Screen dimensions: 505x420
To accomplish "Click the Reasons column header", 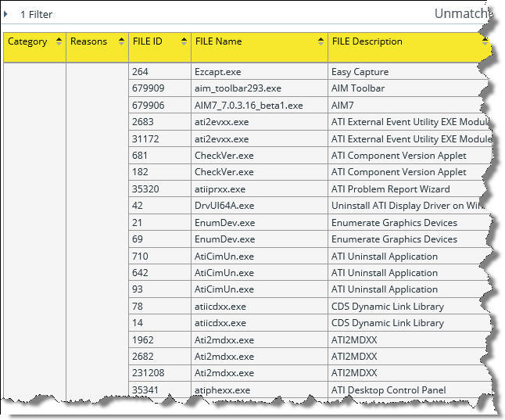I will pos(97,47).
